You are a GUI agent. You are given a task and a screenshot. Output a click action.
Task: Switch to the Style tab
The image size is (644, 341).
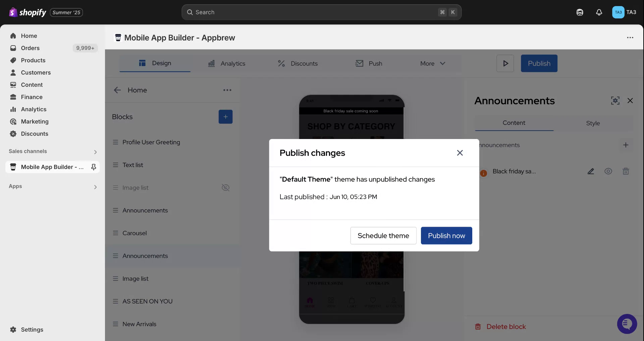593,123
